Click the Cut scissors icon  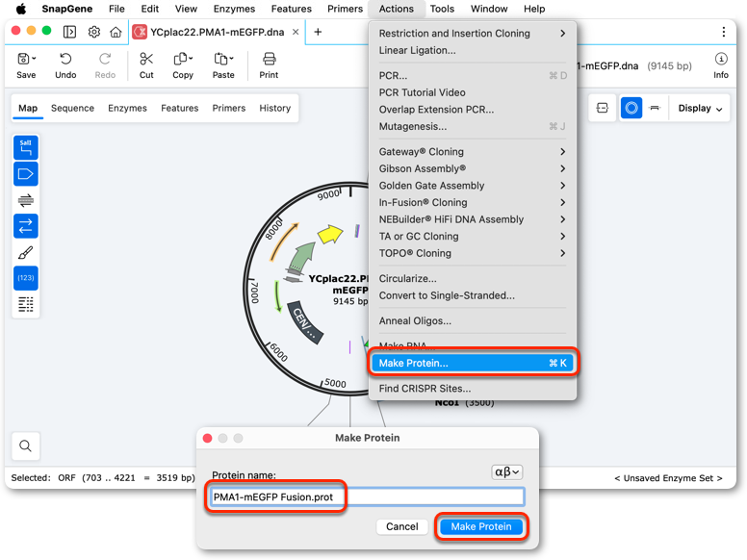click(x=146, y=59)
